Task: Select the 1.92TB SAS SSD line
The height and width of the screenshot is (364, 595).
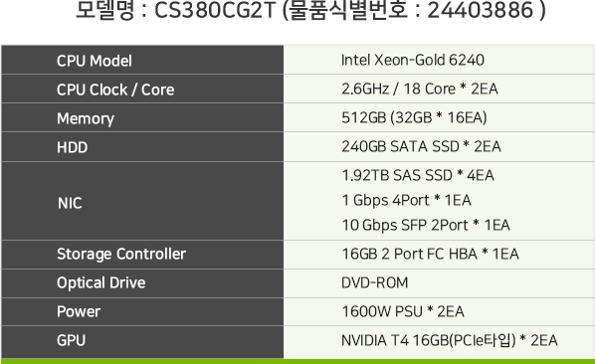Action: click(x=418, y=175)
